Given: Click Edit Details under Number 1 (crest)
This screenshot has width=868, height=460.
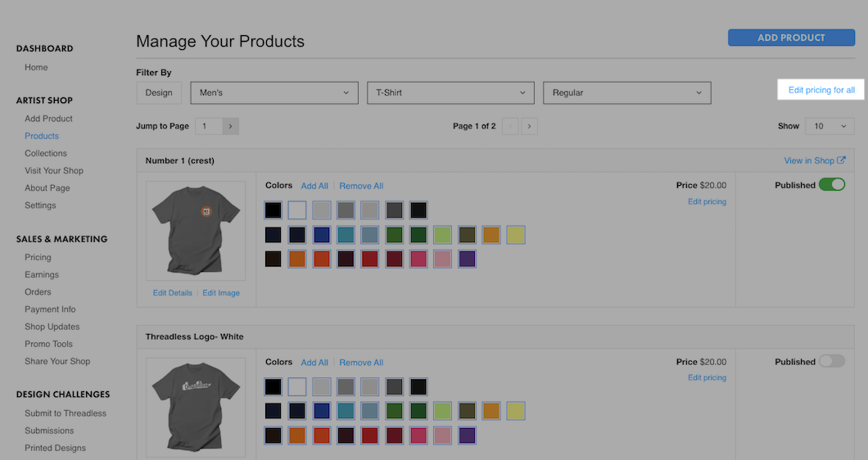Looking at the screenshot, I should (x=172, y=293).
